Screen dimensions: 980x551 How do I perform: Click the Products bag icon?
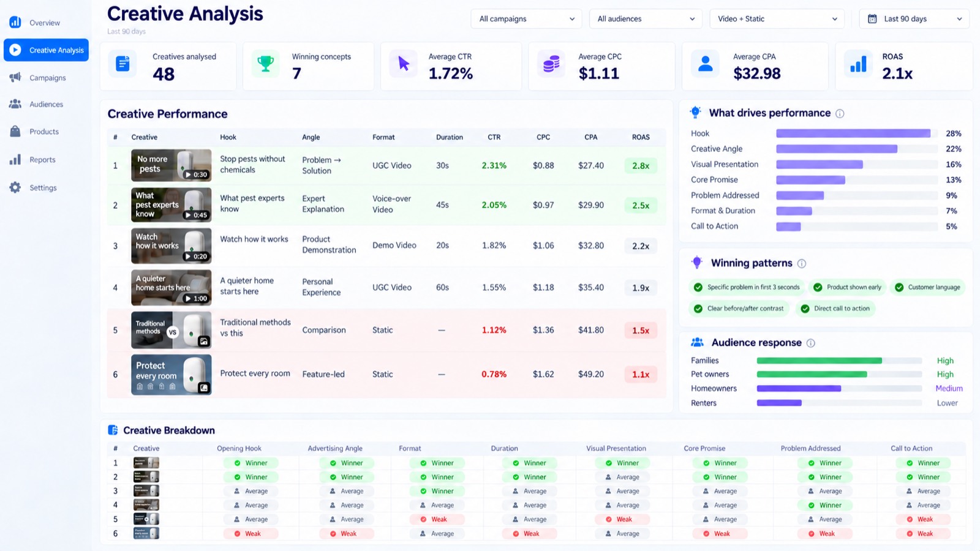tap(15, 131)
